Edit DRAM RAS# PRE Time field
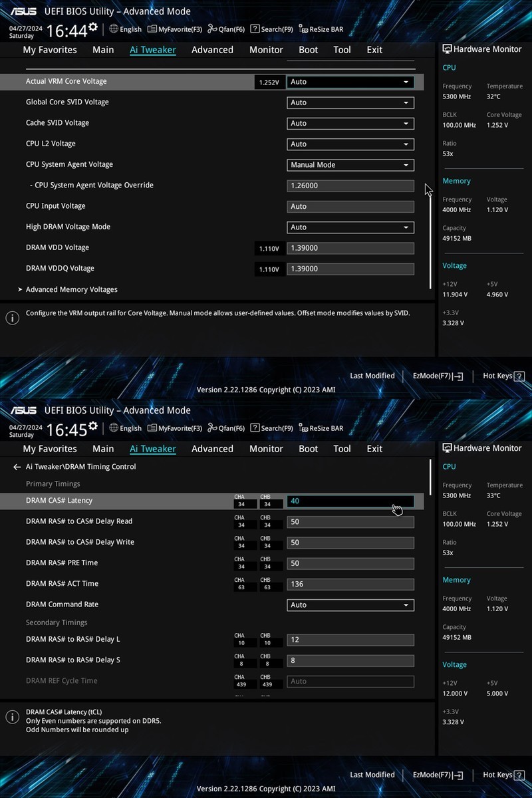This screenshot has width=532, height=798. [x=350, y=563]
